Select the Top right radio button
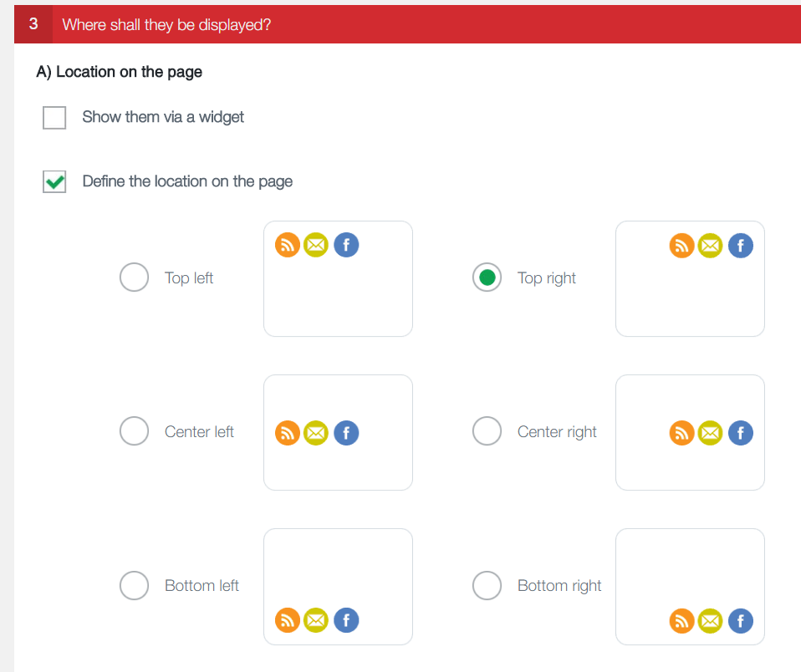 (487, 277)
